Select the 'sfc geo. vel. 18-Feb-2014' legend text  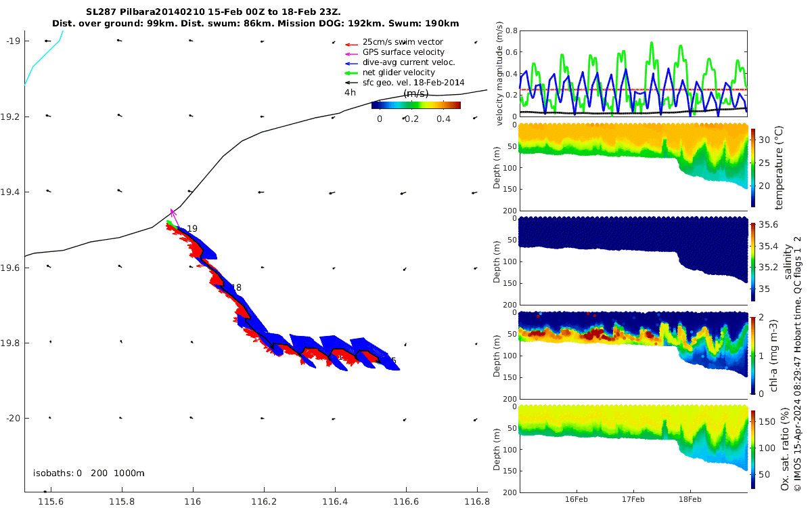(413, 83)
